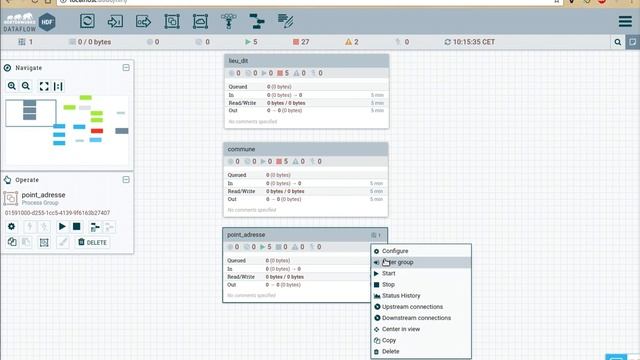Click the commune Read/Write row
The image size is (640, 360).
[305, 191]
